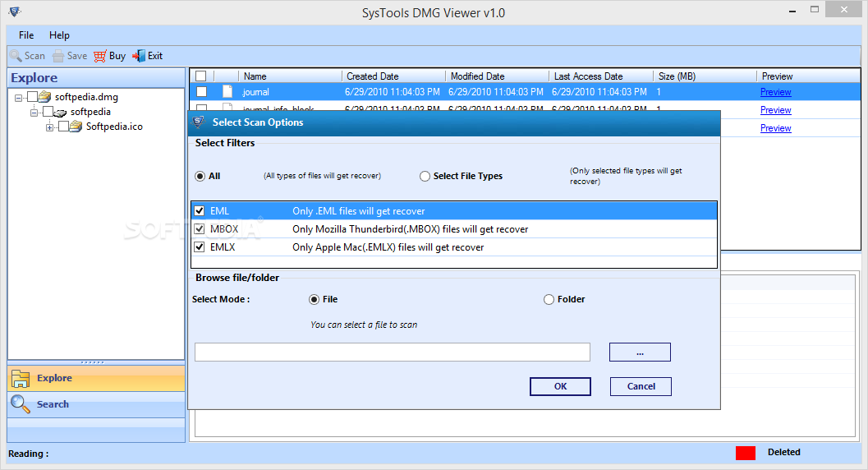Switch to the Search pane tab
868x470 pixels.
click(96, 404)
